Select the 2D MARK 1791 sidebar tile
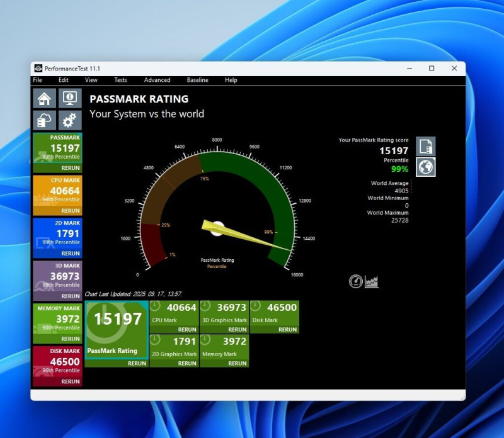Viewport: 504px width, 438px height. click(x=57, y=233)
